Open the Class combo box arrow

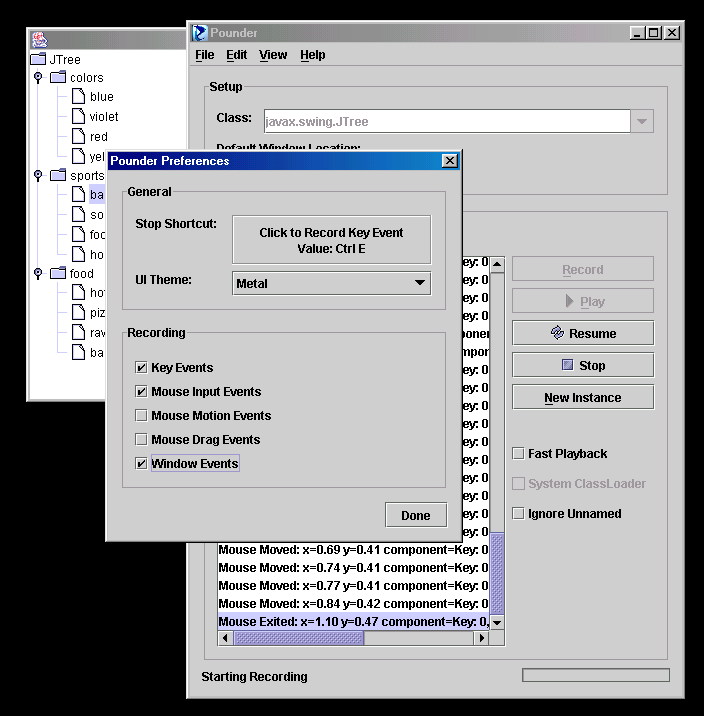click(x=642, y=121)
